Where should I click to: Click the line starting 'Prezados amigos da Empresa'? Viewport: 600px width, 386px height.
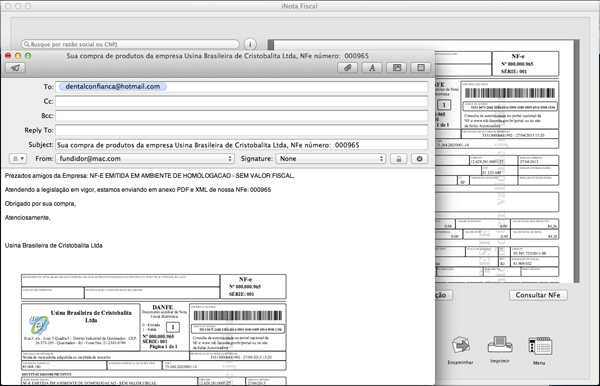[150, 176]
